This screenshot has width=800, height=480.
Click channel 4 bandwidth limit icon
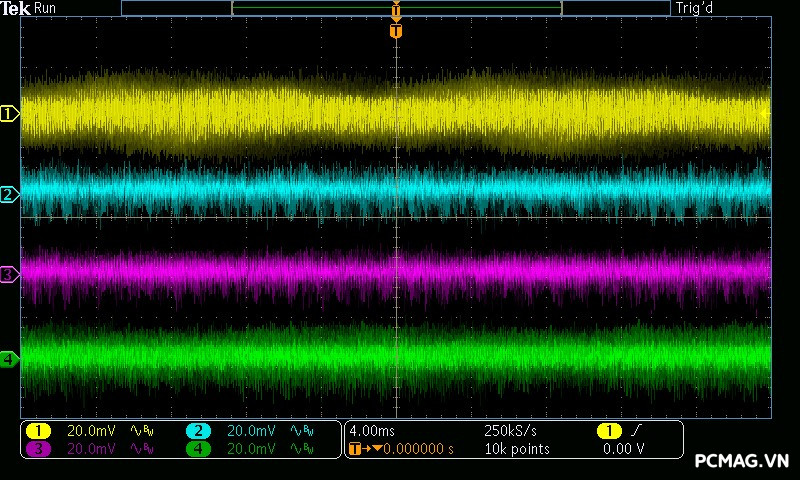point(299,449)
